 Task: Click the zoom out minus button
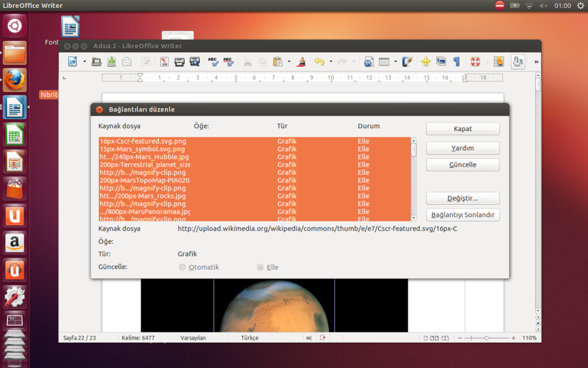click(x=460, y=338)
